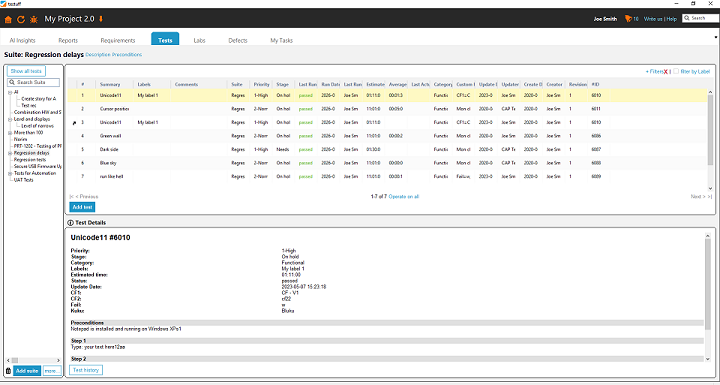Sort by the Summary column header
This screenshot has height=385, width=720.
110,85
